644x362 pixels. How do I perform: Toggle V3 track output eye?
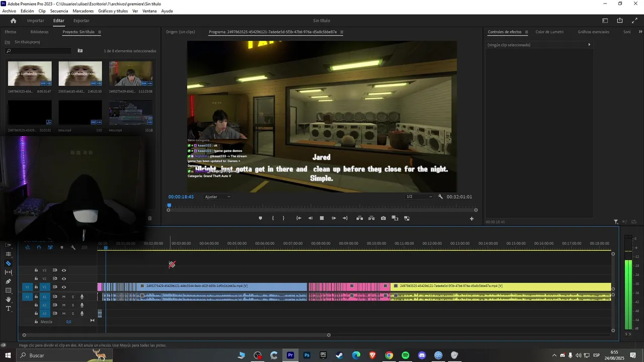[64, 270]
